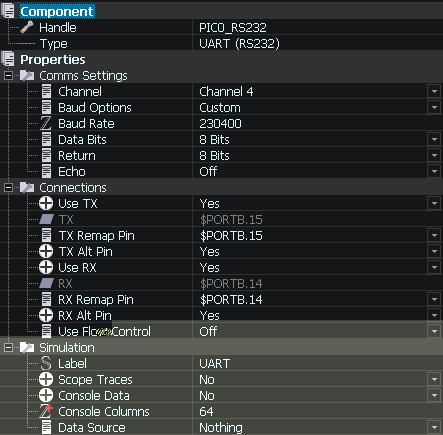
Task: Click the Scope Traces value No
Action: pos(207,380)
